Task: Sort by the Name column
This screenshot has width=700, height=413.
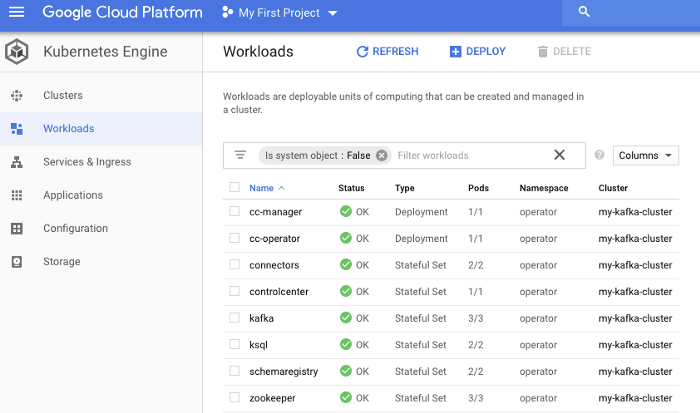Action: pos(267,188)
